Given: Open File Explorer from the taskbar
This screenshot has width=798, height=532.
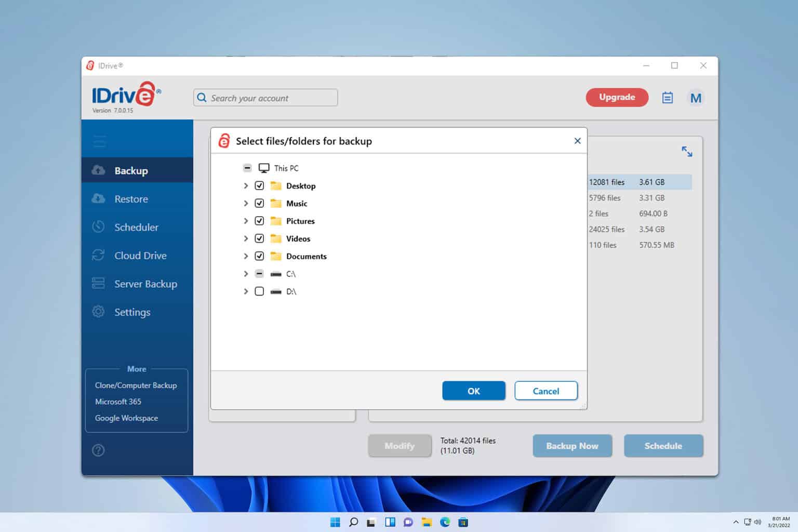Looking at the screenshot, I should click(427, 522).
